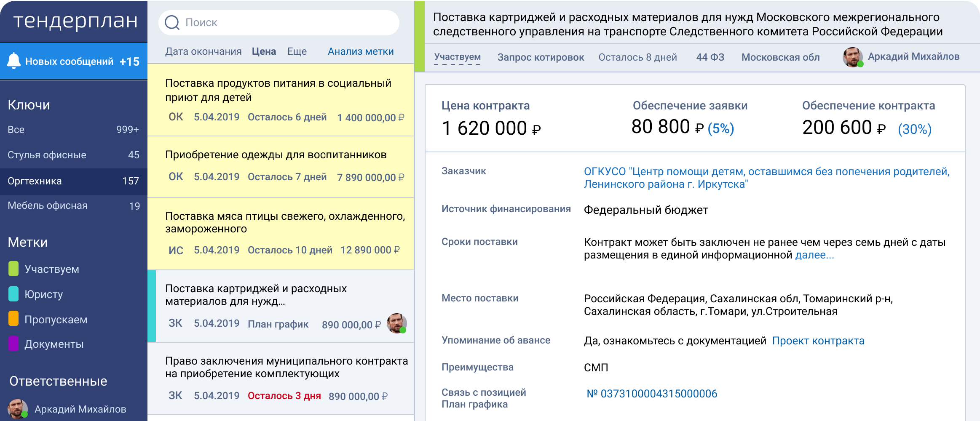Click СМП advantages value

(x=596, y=368)
